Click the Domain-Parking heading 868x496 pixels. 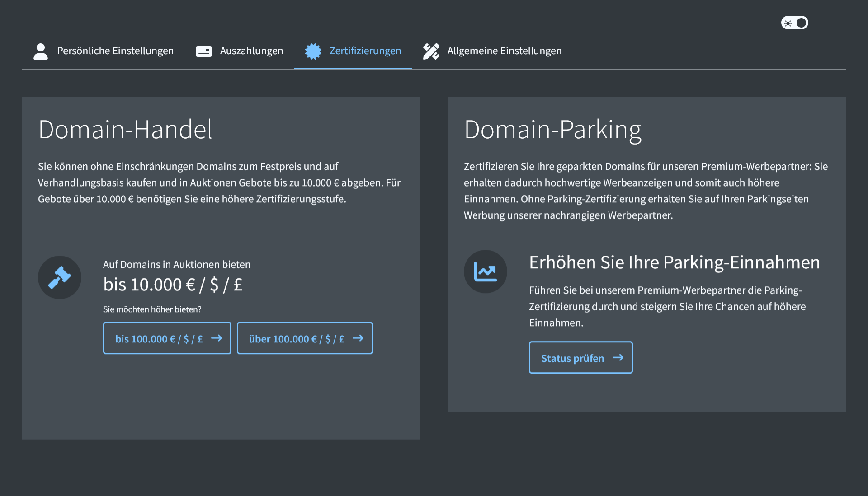point(552,130)
